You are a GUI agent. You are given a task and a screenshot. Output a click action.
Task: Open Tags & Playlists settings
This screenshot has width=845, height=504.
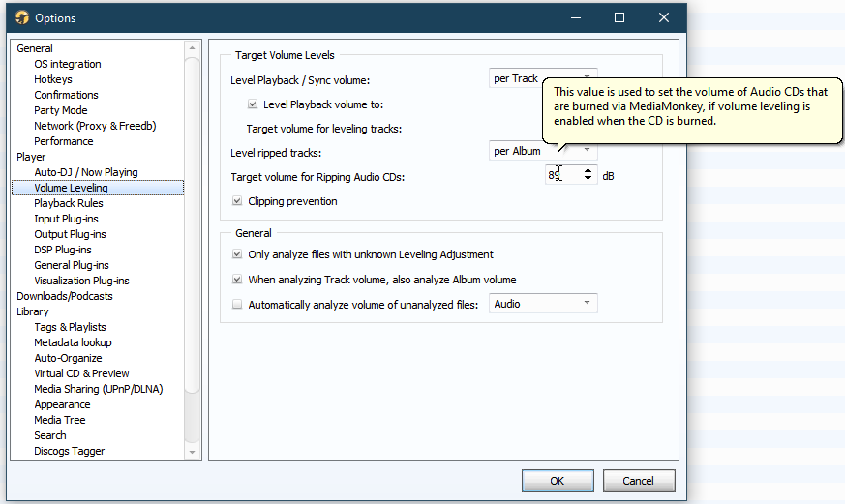pos(70,327)
